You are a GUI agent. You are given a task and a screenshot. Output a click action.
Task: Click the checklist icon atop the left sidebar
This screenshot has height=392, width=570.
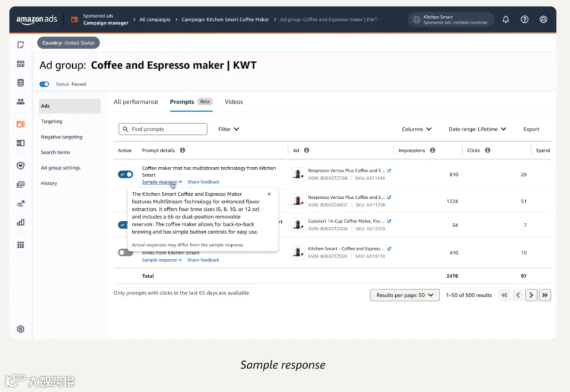pyautogui.click(x=21, y=45)
